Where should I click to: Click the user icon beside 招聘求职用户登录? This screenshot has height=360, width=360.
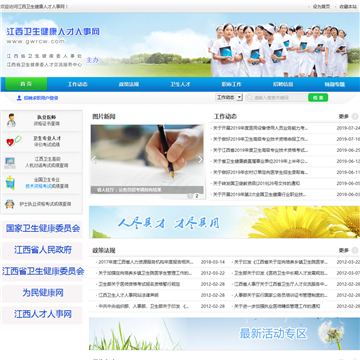pos(19,98)
